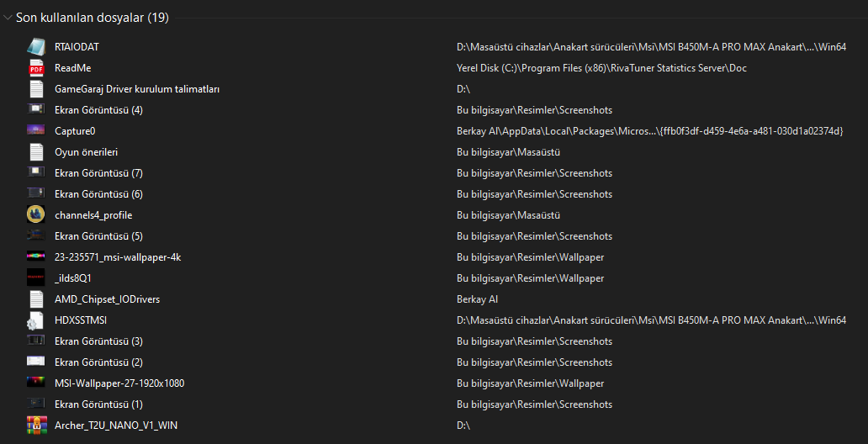Image resolution: width=868 pixels, height=444 pixels.
Task: Click the Ekran Görüntüsü (5) thumbnail icon
Action: coord(36,235)
